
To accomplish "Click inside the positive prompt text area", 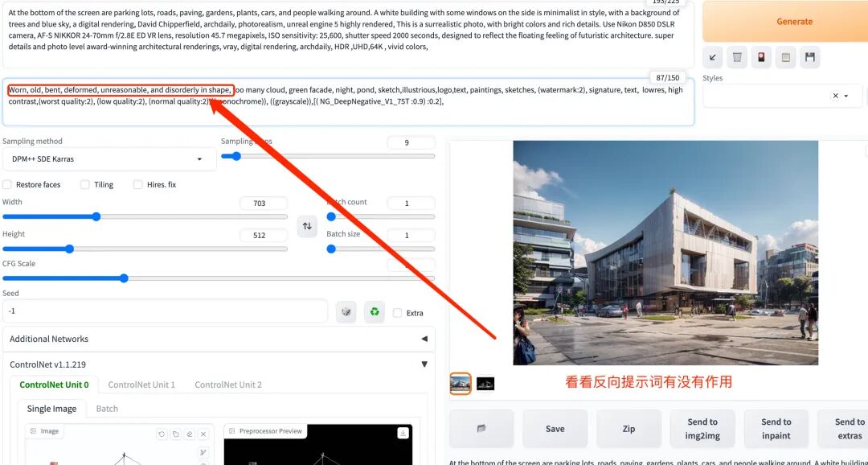I will click(x=348, y=35).
